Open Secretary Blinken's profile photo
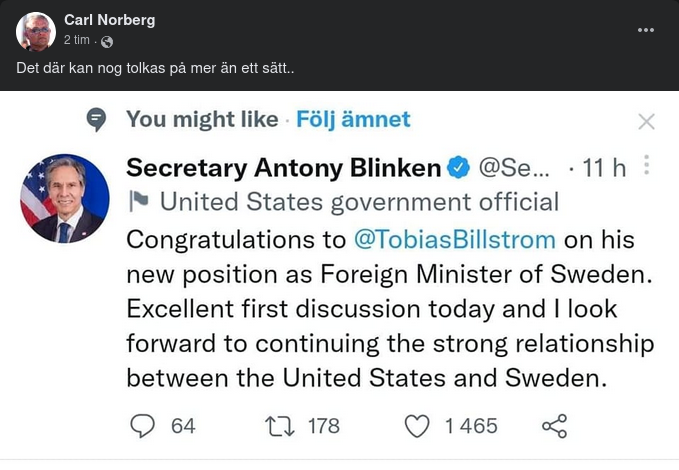 (x=65, y=198)
